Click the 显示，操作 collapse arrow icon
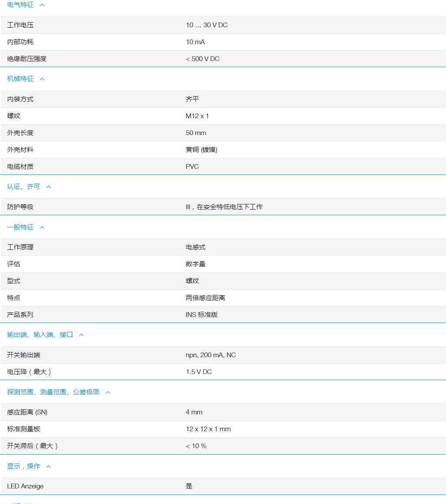Viewport: 446px width, 504px height. pos(48,466)
